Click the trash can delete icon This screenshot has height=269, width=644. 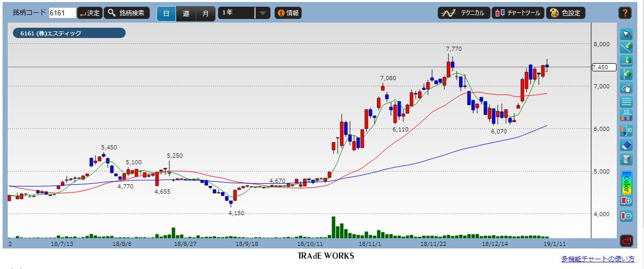coord(626,159)
